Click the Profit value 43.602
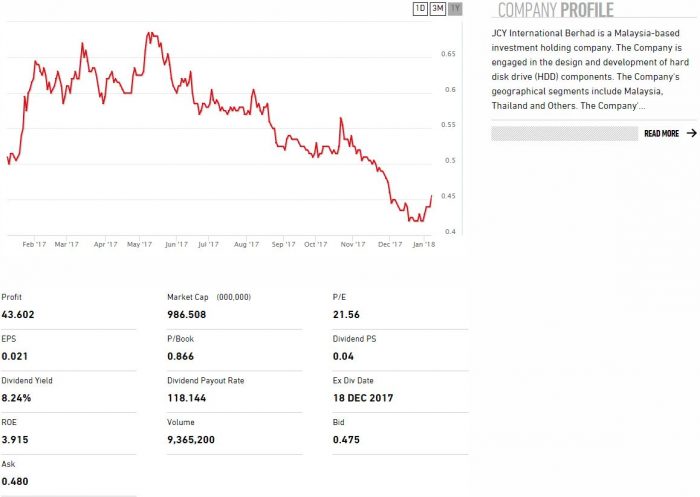This screenshot has height=497, width=700. point(18,315)
